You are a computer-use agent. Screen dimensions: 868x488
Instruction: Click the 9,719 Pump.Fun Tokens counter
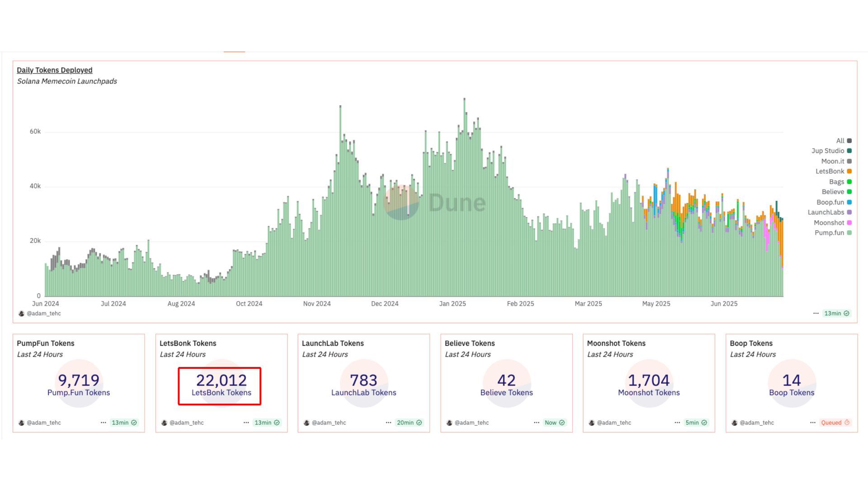click(79, 385)
